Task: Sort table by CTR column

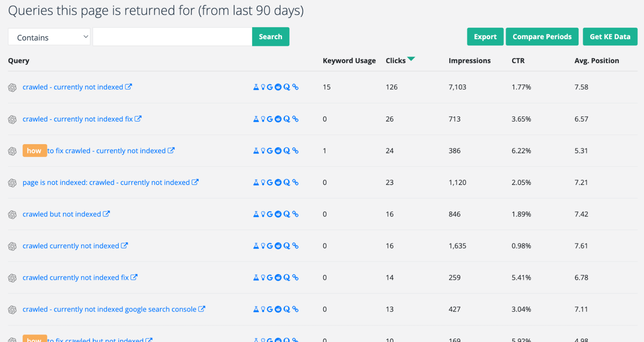Action: point(518,61)
